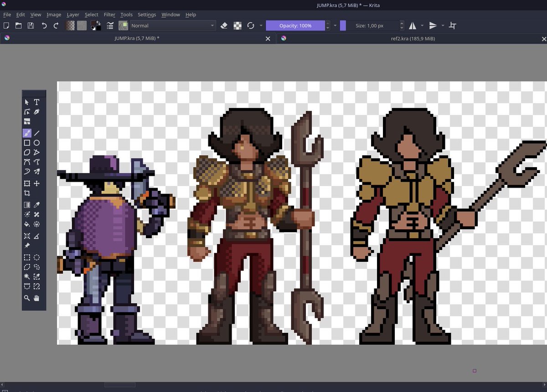Open the fill patterns swatch
This screenshot has height=392, width=547.
tap(82, 25)
